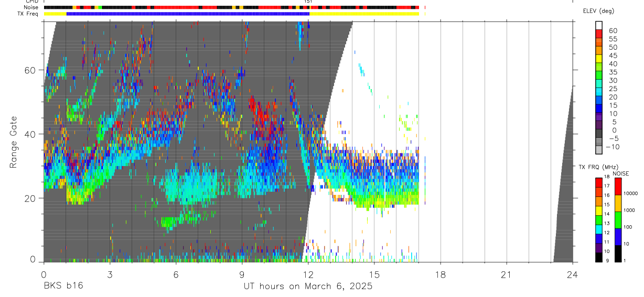Click the 60 label on Range Gate axis

pyautogui.click(x=31, y=70)
